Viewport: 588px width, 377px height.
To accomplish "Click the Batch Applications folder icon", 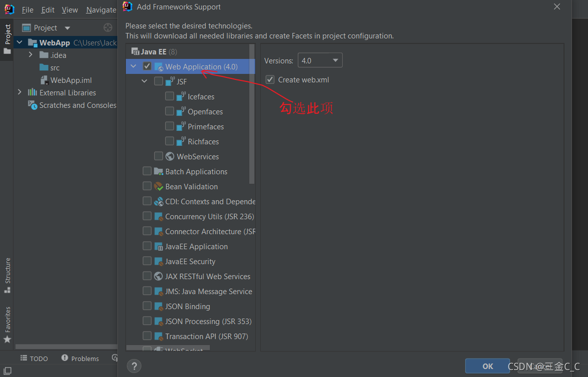I will point(159,171).
